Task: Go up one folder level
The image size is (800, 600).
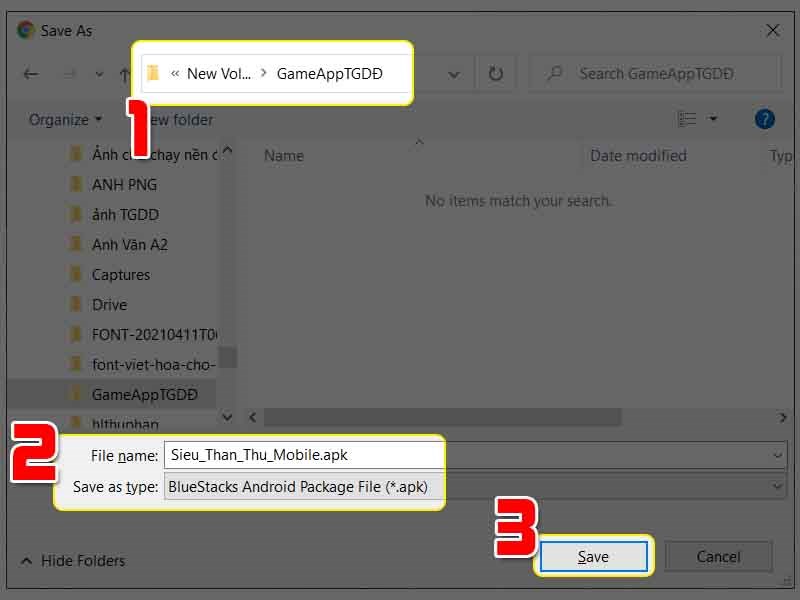Action: click(x=122, y=73)
